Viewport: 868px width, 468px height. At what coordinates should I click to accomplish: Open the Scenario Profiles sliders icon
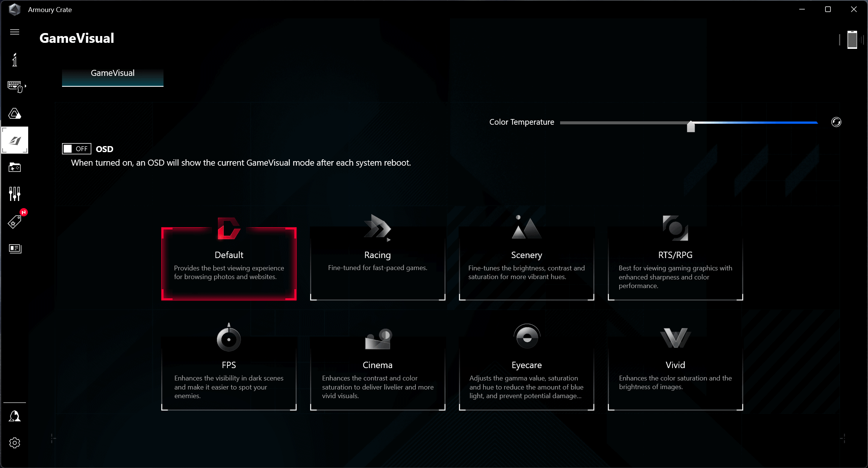tap(15, 194)
